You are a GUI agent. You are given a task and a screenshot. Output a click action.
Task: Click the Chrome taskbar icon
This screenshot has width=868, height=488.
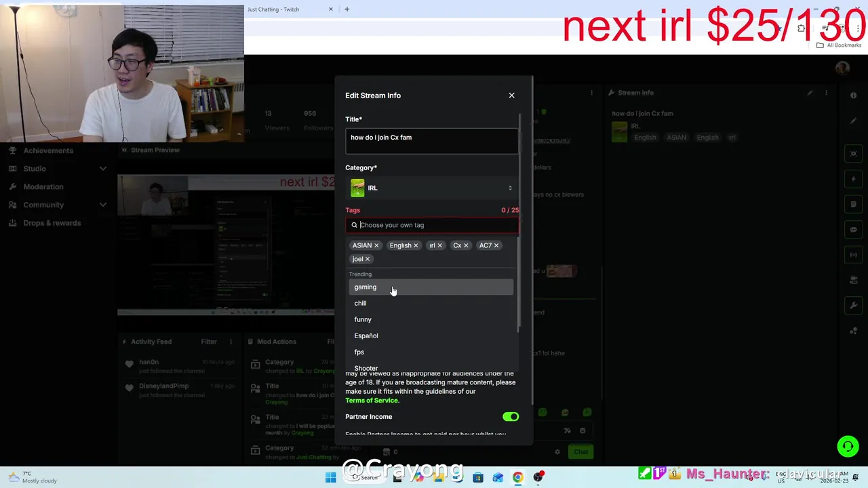pos(517,477)
